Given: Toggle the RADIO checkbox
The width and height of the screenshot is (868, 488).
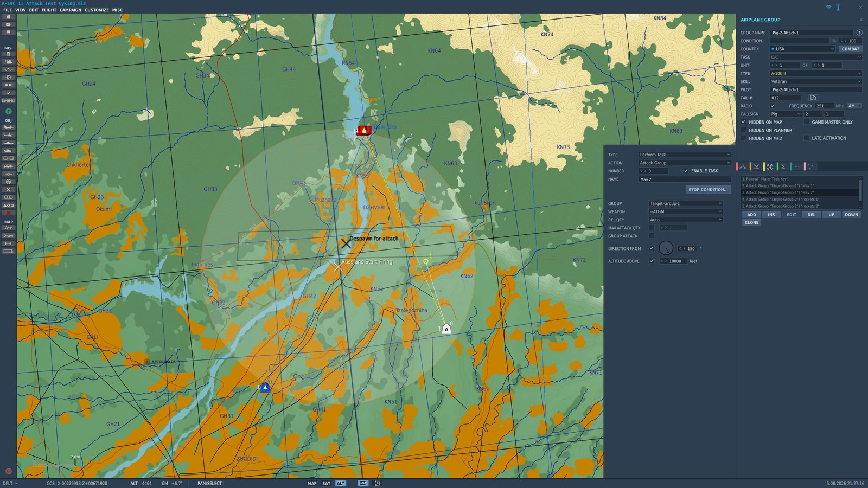Looking at the screenshot, I should [773, 106].
